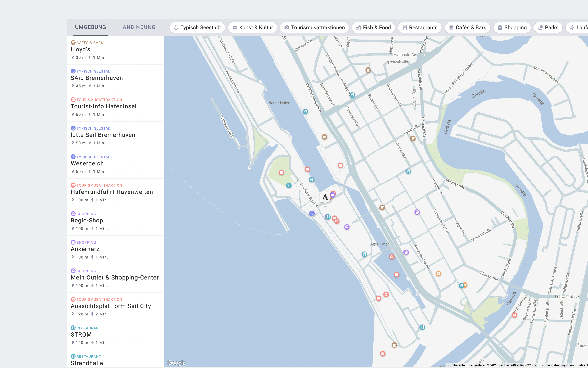Click restaurant marker on southern Geeste bank

[x=422, y=327]
